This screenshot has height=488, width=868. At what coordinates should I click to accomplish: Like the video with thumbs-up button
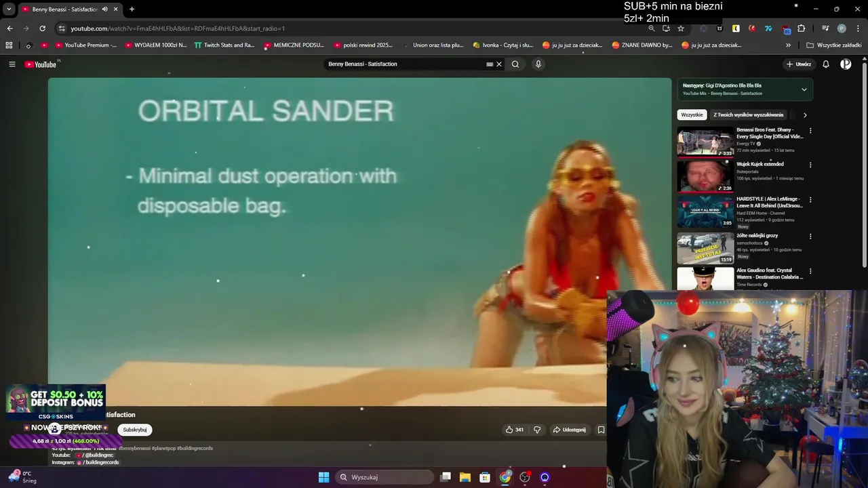click(515, 430)
